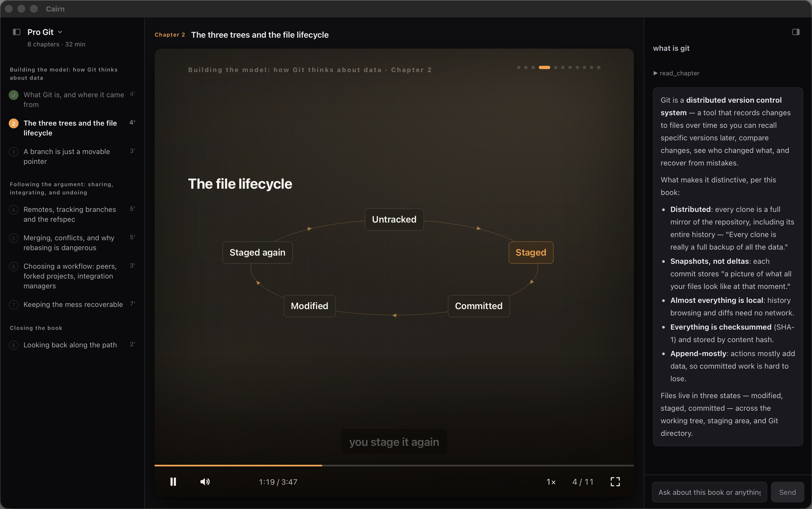
Task: Click the 'Untracked' diagram node
Action: 394,220
